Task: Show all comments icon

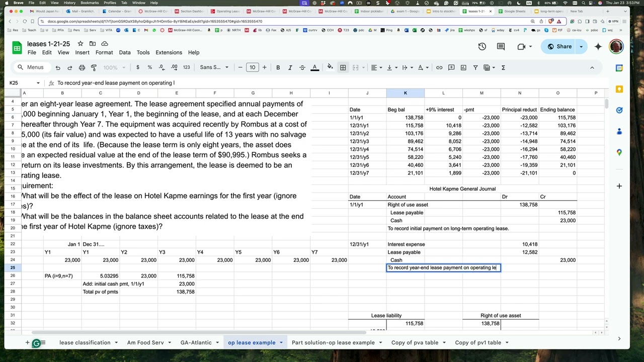Action: coord(501,46)
